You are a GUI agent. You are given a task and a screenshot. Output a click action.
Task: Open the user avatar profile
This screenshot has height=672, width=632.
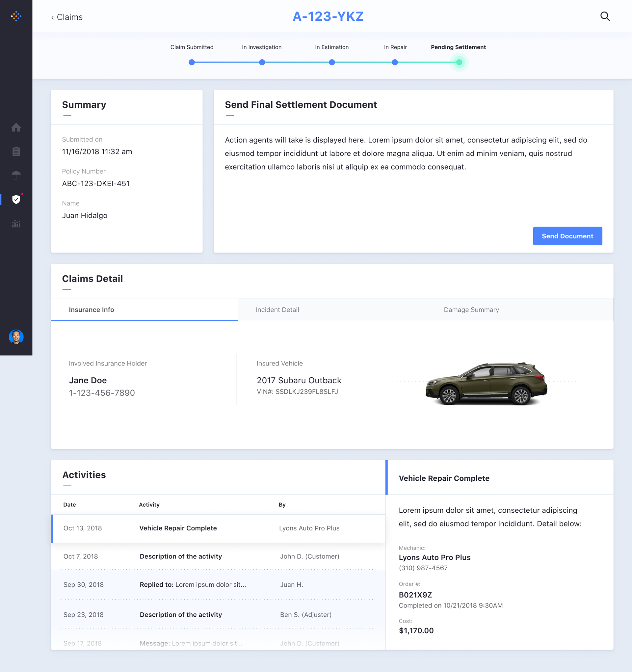click(x=16, y=337)
